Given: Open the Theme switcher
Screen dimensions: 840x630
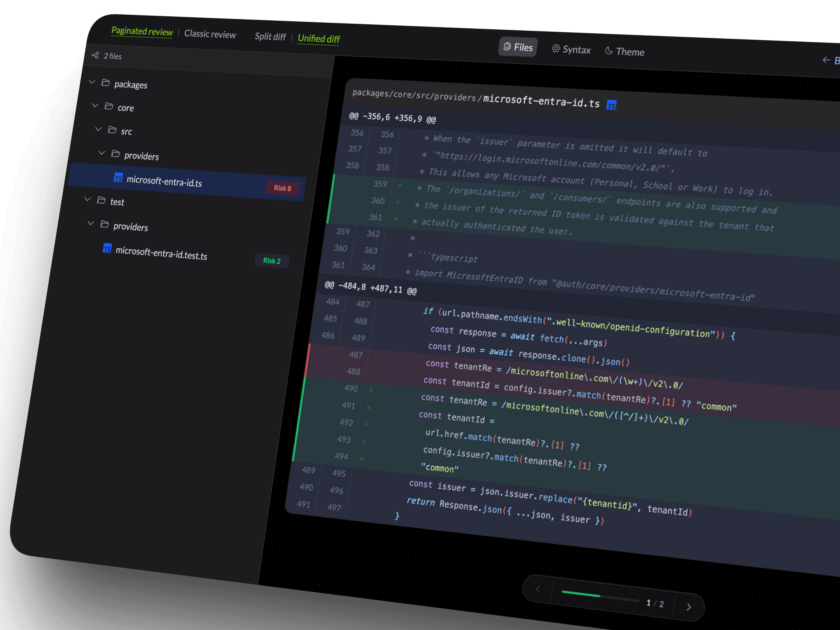Looking at the screenshot, I should click(x=625, y=51).
